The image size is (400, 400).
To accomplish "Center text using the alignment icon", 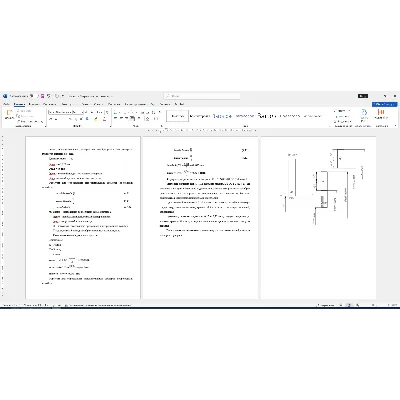I will (x=121, y=119).
